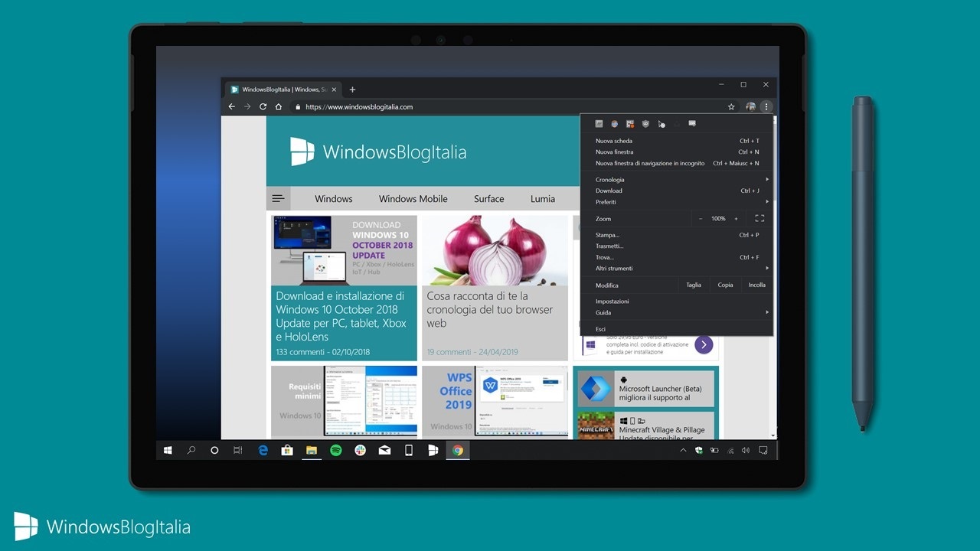The height and width of the screenshot is (551, 980).
Task: Increase zoom with the plus button
Action: (737, 219)
